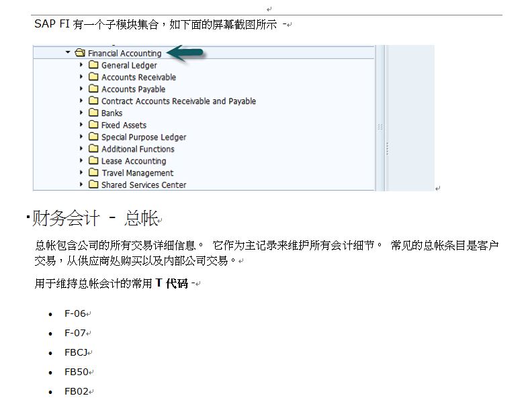
Task: Expand the Fixed Assets node arrow
Action: (81, 124)
